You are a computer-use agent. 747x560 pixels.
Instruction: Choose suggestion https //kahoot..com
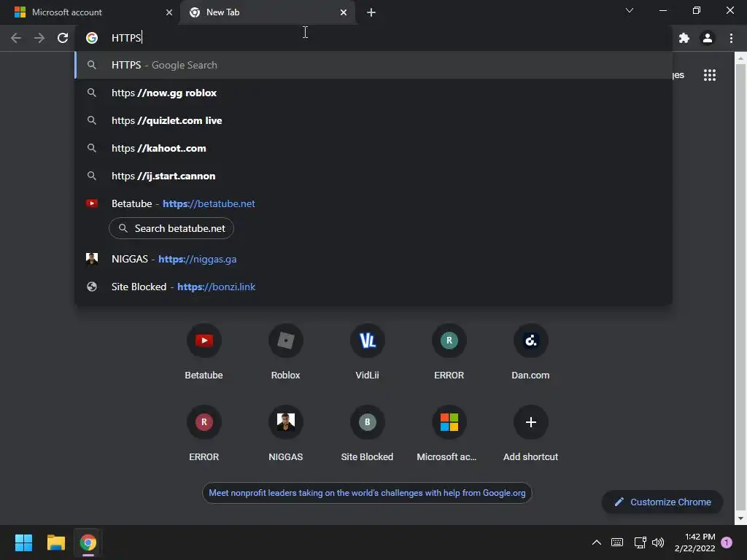click(x=373, y=148)
